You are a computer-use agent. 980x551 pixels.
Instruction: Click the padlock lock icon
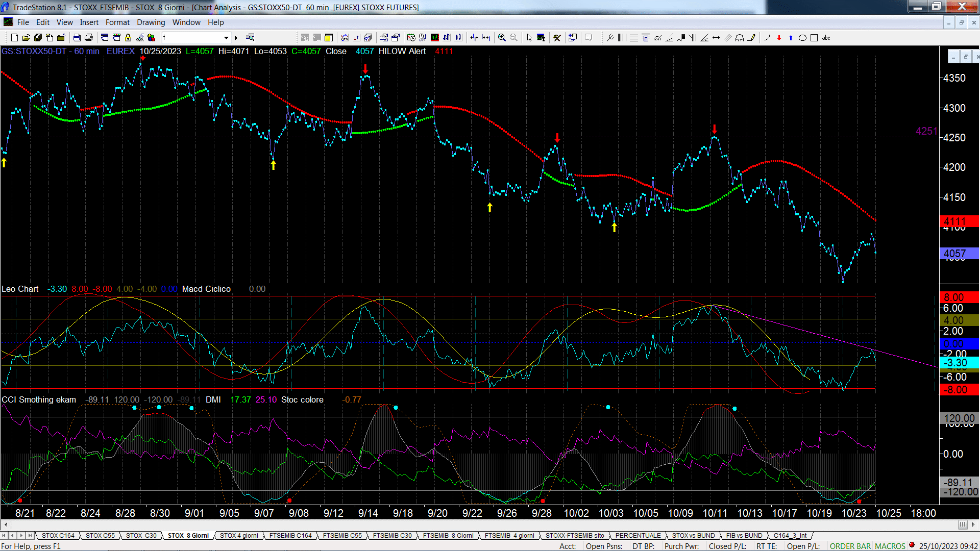click(128, 38)
